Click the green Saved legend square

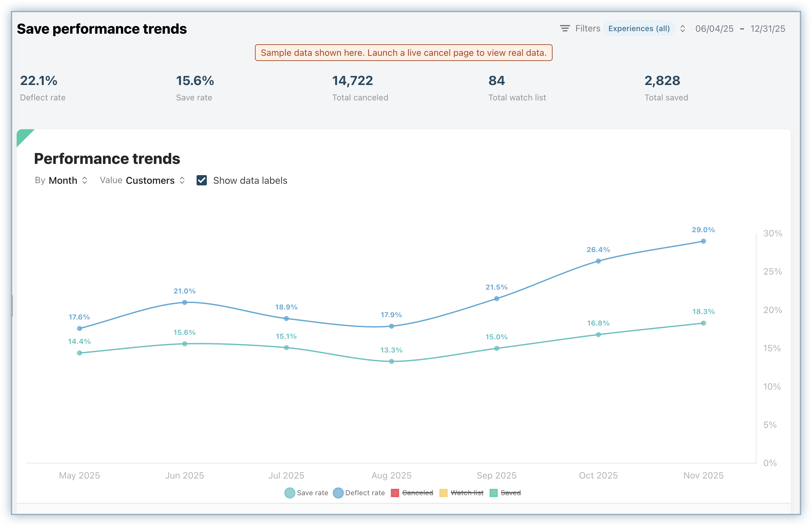point(493,493)
